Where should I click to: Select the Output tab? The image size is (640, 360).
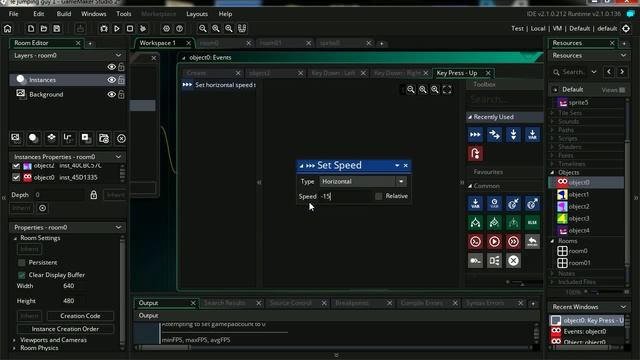pyautogui.click(x=148, y=303)
